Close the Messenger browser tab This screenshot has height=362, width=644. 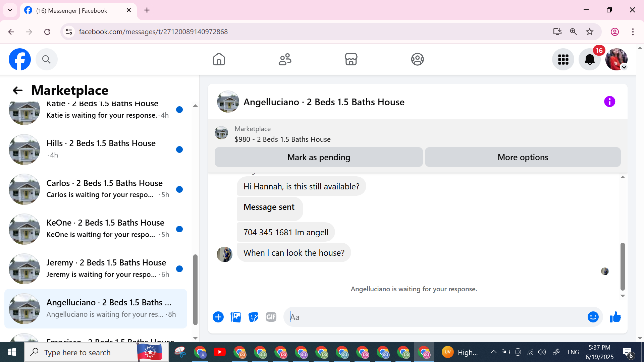129,10
